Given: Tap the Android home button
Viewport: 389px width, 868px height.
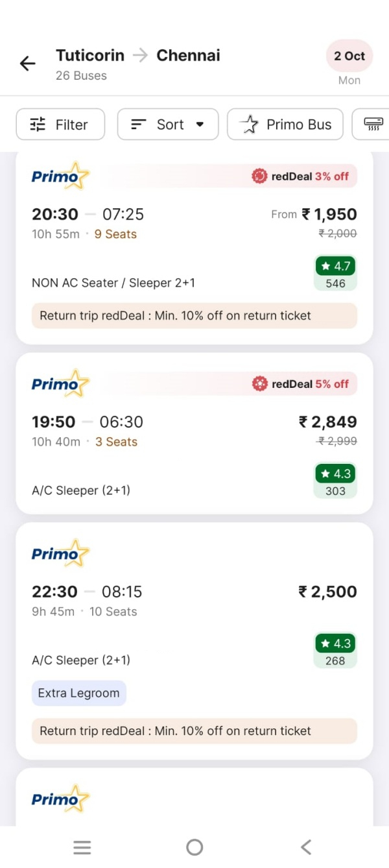Looking at the screenshot, I should coord(194,847).
